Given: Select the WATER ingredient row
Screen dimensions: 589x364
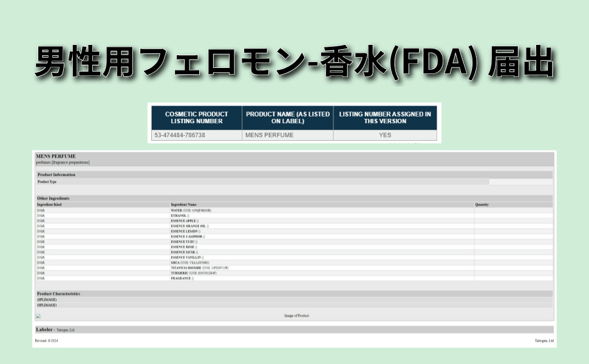Looking at the screenshot, I should pos(191,210).
